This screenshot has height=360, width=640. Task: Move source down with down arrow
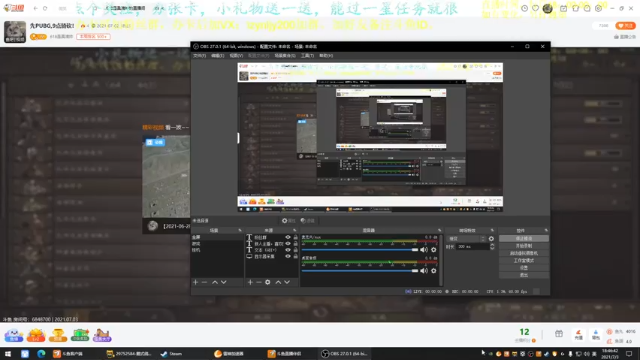[287, 282]
